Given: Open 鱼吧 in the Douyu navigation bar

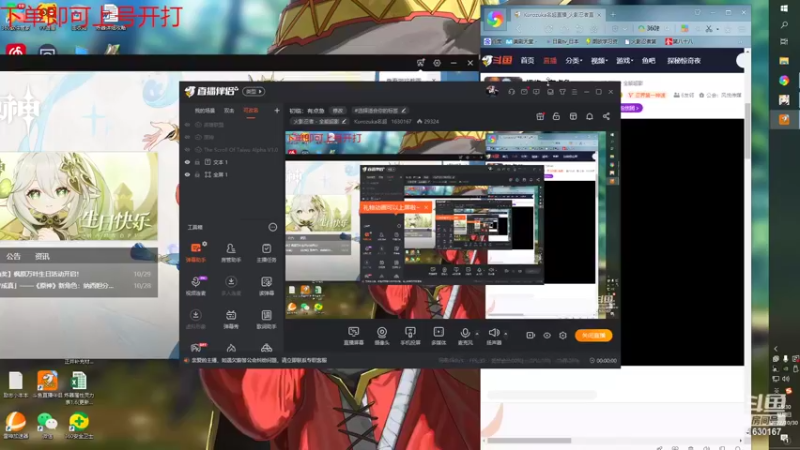Looking at the screenshot, I should 648,61.
